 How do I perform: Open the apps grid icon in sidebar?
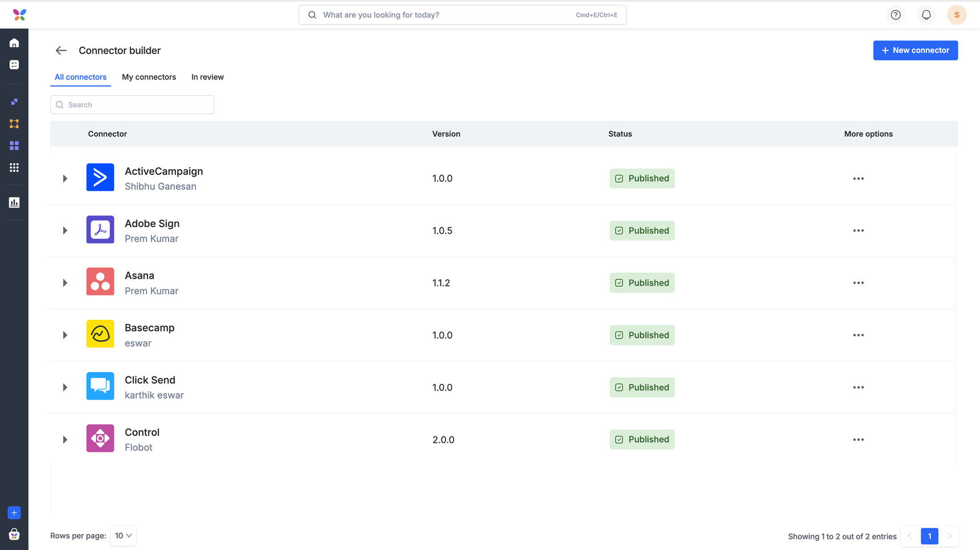(14, 168)
